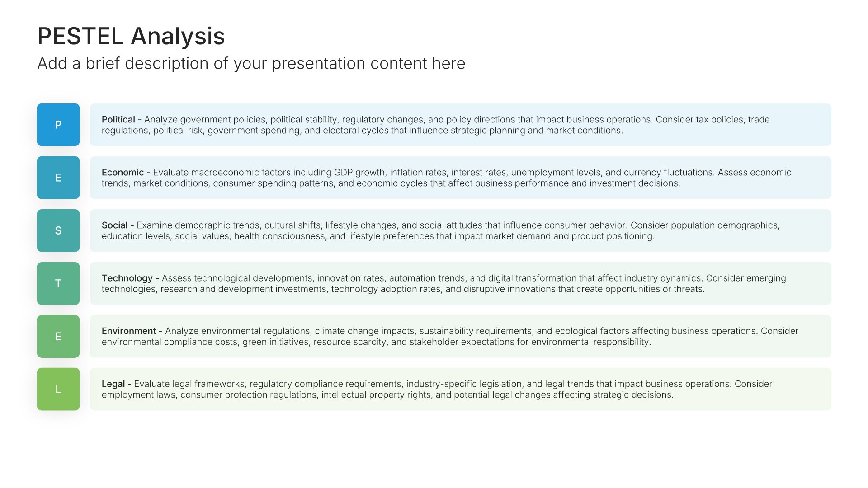
Task: Click the PESTEL Analysis title
Action: pyautogui.click(x=131, y=36)
